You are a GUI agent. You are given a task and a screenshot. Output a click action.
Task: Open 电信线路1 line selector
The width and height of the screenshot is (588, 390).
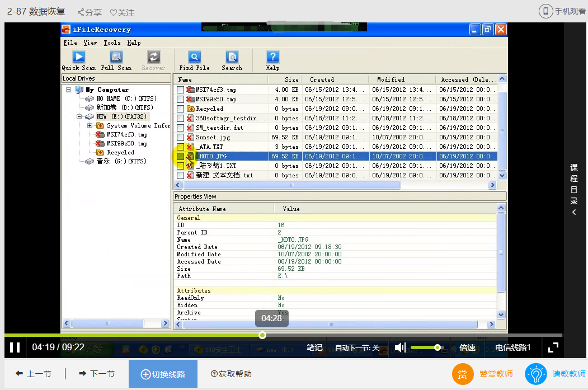(x=512, y=347)
